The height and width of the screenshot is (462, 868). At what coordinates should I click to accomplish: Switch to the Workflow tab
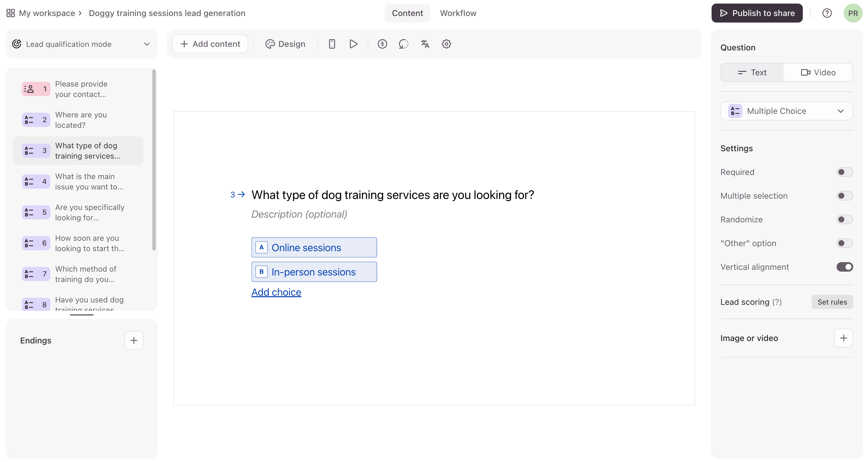coord(458,13)
